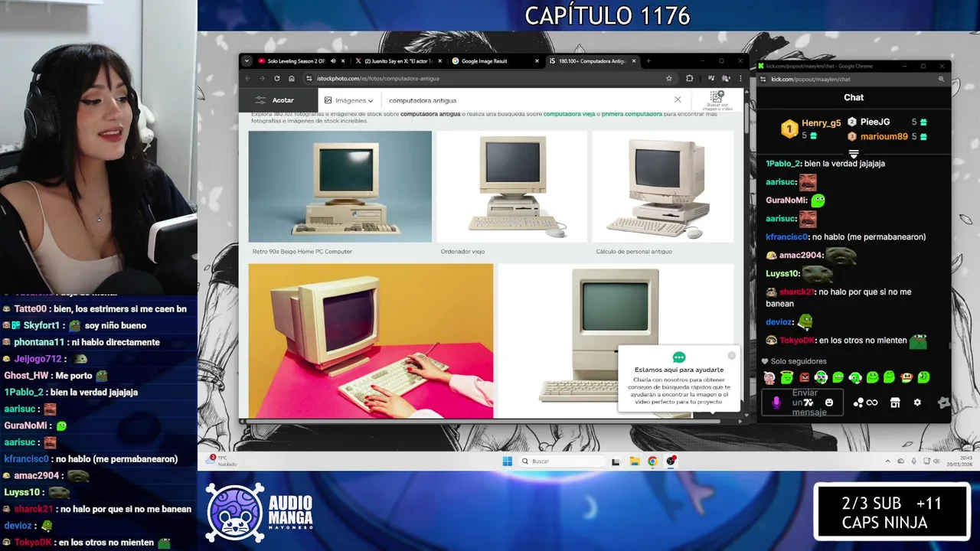Show hidden system tray icons
The height and width of the screenshot is (551, 980).
tap(888, 461)
